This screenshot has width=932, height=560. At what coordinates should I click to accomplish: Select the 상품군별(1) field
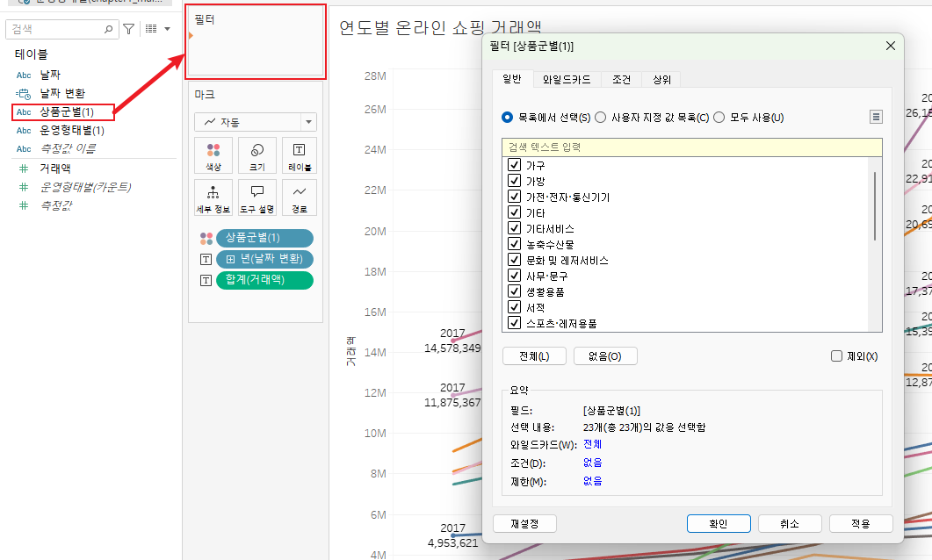coord(67,111)
